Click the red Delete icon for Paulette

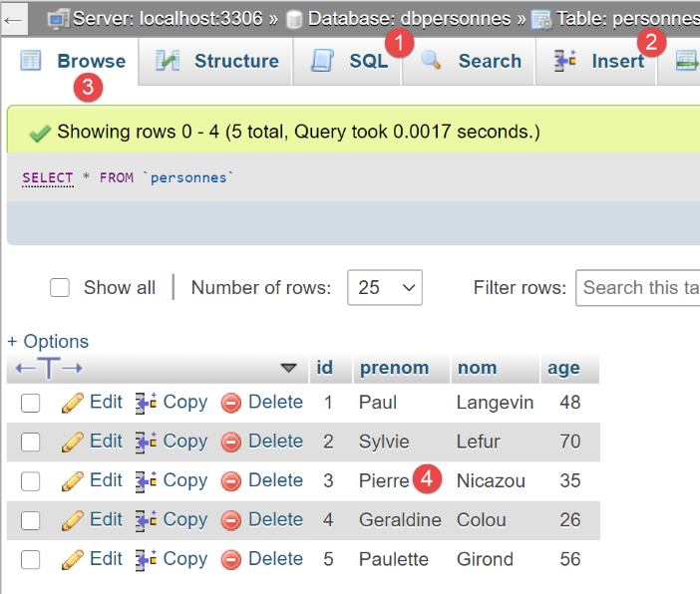(x=231, y=559)
